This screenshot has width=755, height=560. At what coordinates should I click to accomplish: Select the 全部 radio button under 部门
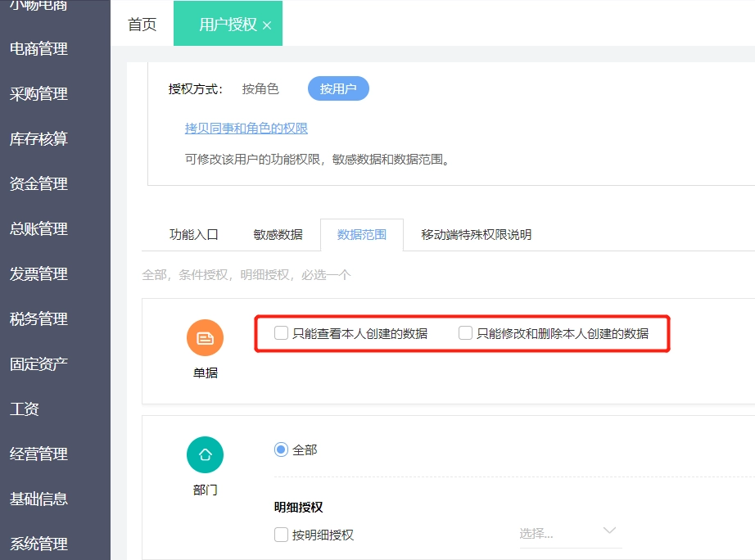pyautogui.click(x=281, y=449)
